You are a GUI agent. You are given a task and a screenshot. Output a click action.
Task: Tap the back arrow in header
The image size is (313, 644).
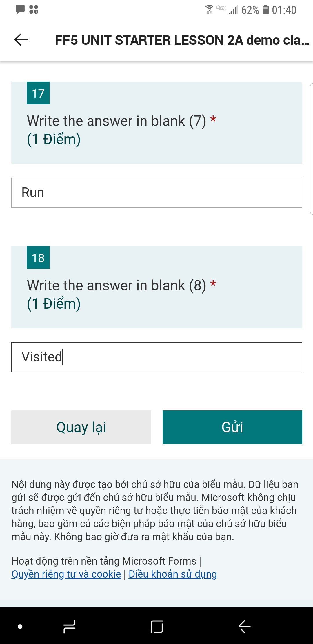coord(21,40)
